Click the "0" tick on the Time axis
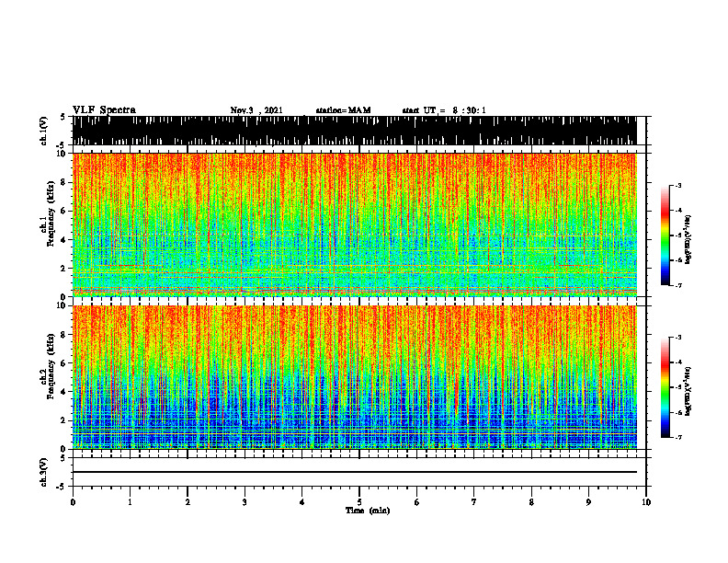Viewport: 728px width, 563px height. click(73, 502)
